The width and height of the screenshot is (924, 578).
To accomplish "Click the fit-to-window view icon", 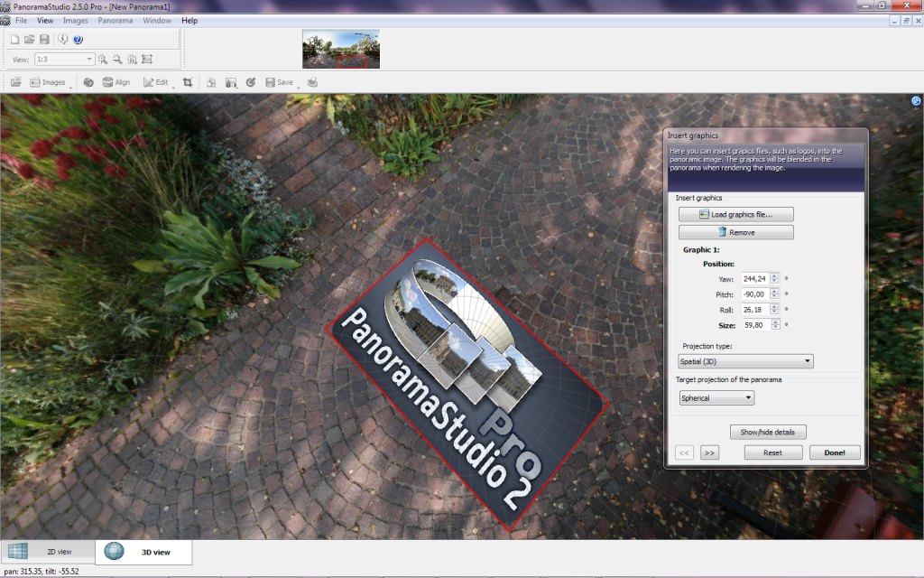I will click(x=147, y=60).
